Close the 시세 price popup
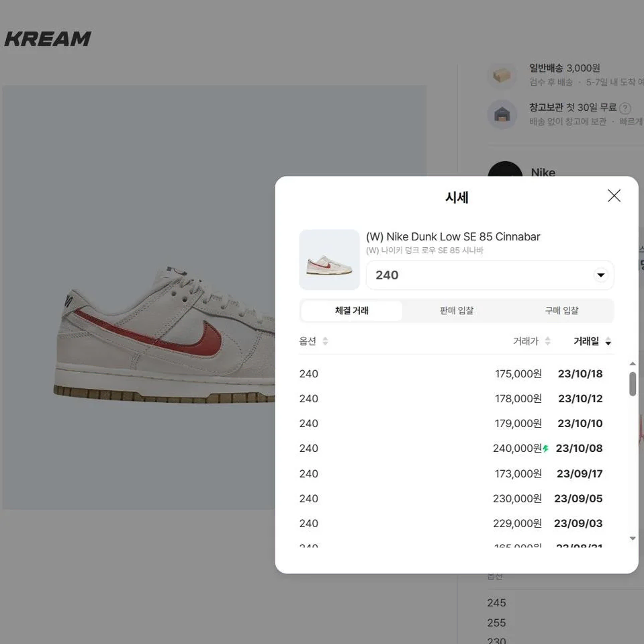Screen dimensions: 644x644 click(x=614, y=196)
